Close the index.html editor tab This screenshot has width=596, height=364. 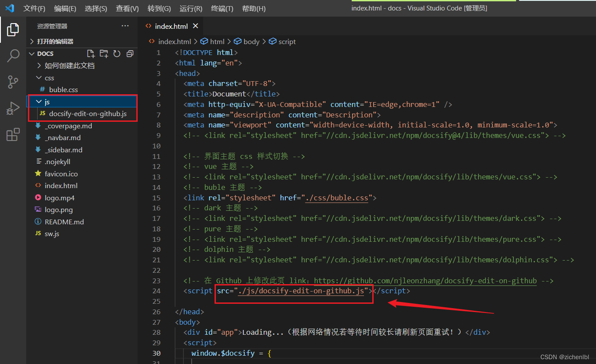point(195,26)
